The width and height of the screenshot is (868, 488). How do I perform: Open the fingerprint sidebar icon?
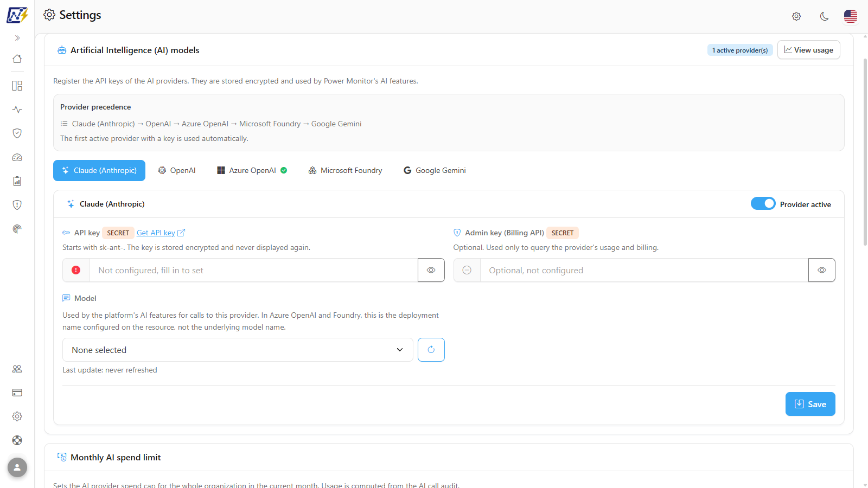pyautogui.click(x=17, y=229)
